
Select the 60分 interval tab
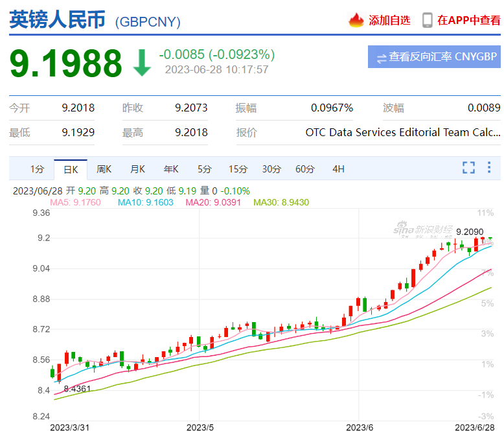click(304, 169)
